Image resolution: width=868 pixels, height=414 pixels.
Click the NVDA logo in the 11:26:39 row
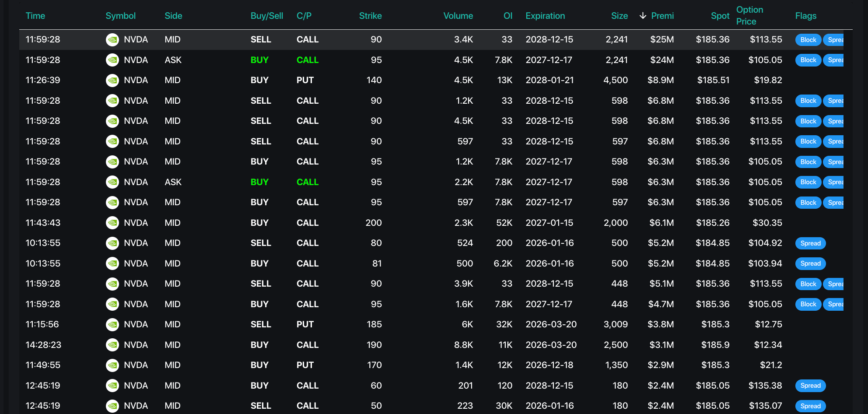tap(112, 81)
